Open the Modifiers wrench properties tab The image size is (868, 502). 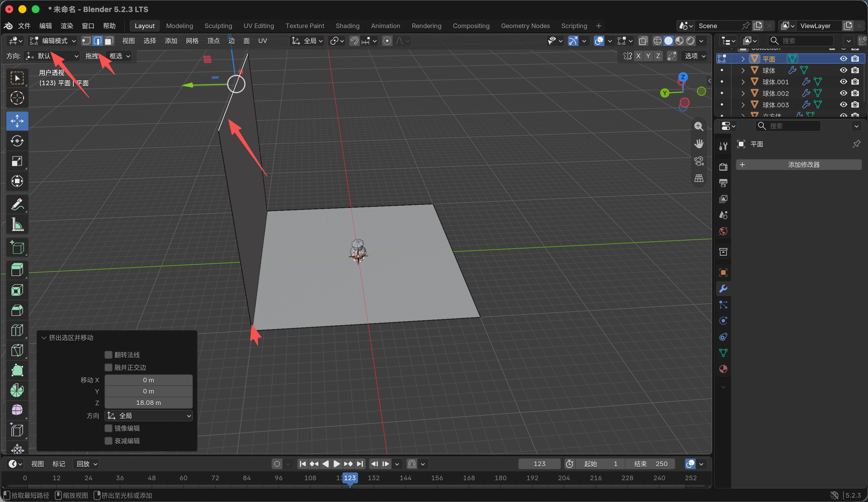tap(723, 289)
